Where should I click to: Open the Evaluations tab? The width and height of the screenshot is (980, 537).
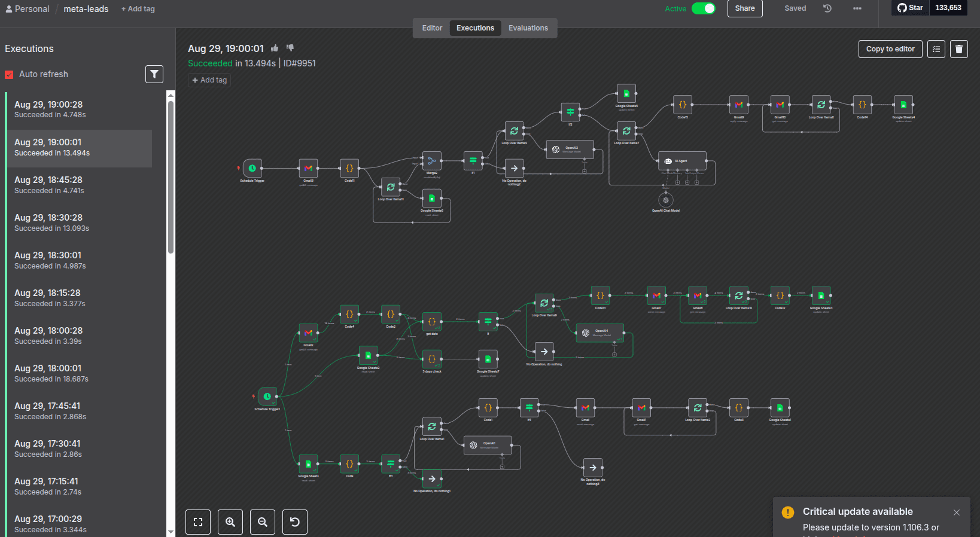(x=528, y=28)
